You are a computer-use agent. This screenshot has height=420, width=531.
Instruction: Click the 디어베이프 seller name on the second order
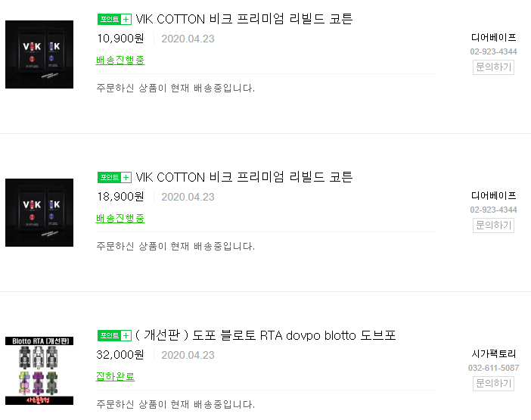click(493, 195)
